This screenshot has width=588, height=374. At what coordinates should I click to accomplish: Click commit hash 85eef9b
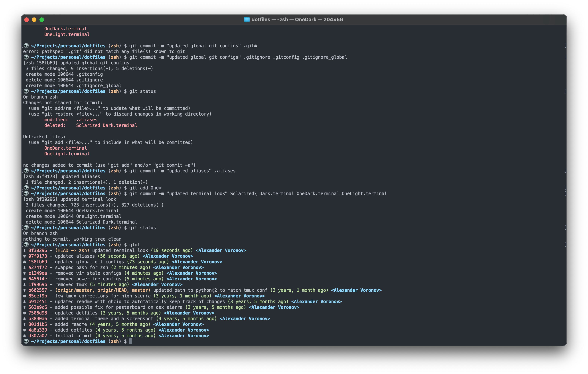point(38,296)
